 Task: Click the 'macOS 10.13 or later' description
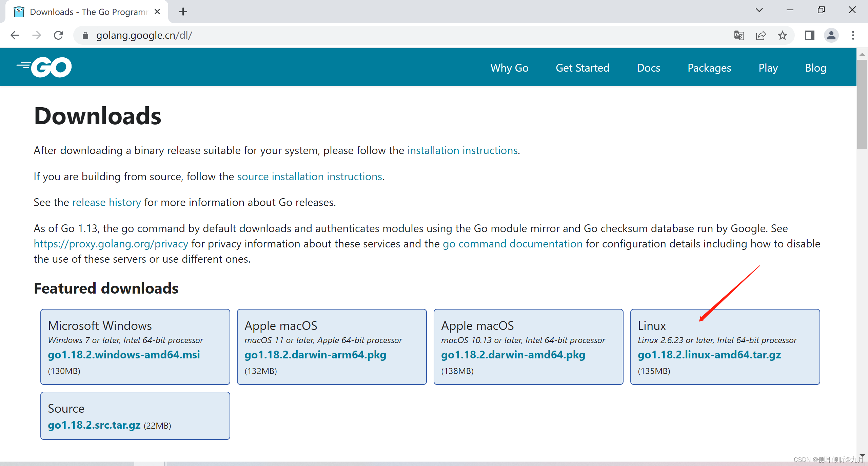pos(523,340)
